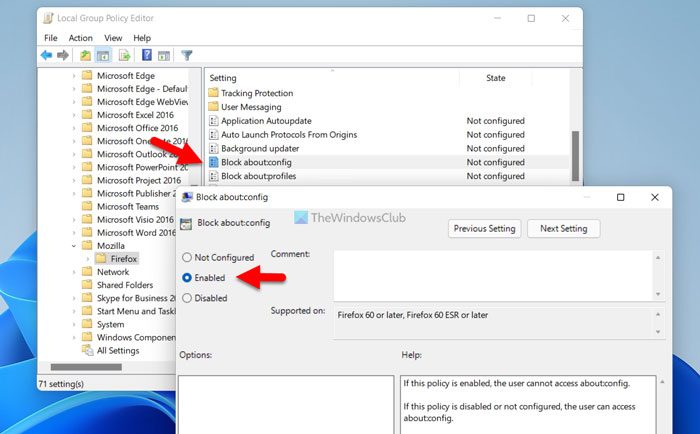This screenshot has width=700, height=434.
Task: Click the Auto Launch Protocols policy icon
Action: pyautogui.click(x=214, y=134)
